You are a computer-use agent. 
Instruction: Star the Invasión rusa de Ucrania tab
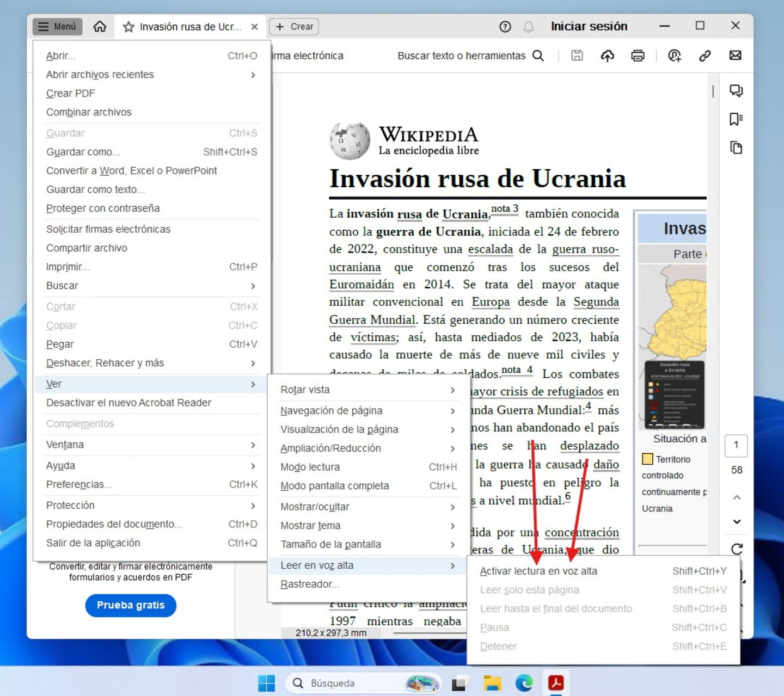128,27
